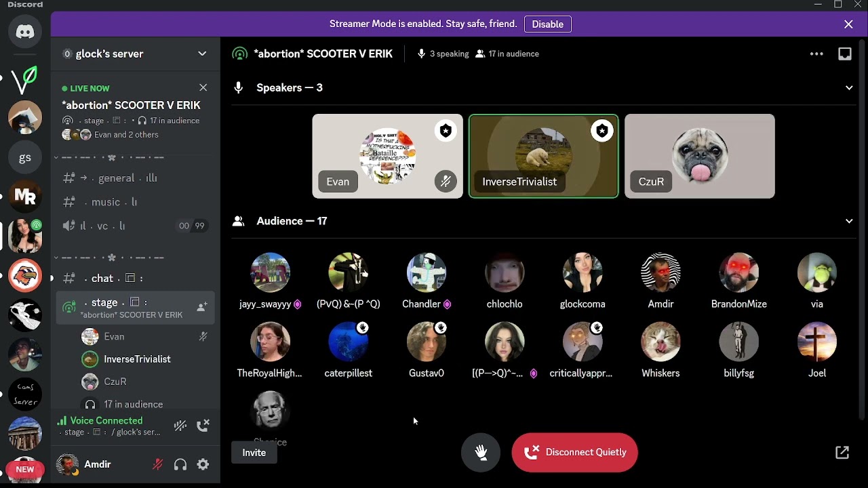
Task: Open more options three-dots menu
Action: [816, 54]
